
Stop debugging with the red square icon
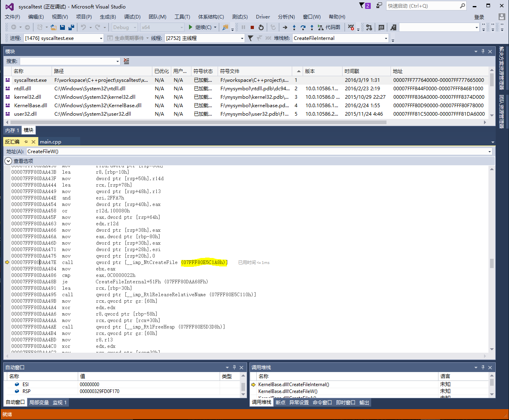(252, 27)
